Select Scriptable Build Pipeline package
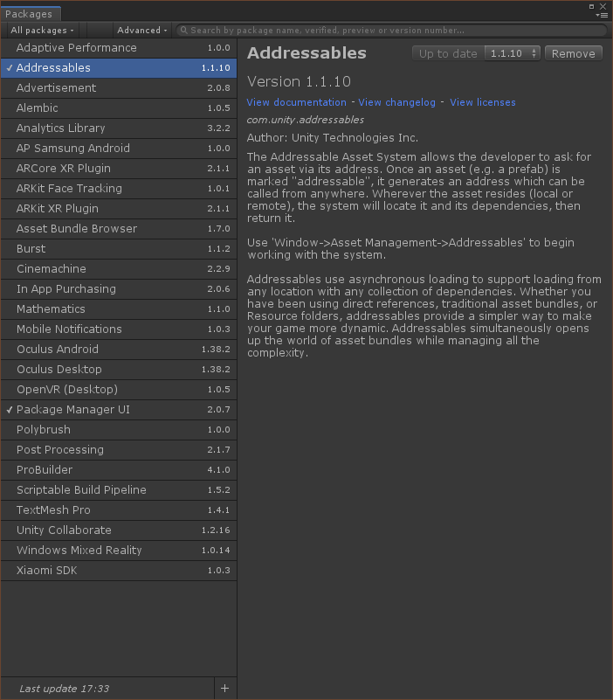Image resolution: width=613 pixels, height=700 pixels. point(119,489)
